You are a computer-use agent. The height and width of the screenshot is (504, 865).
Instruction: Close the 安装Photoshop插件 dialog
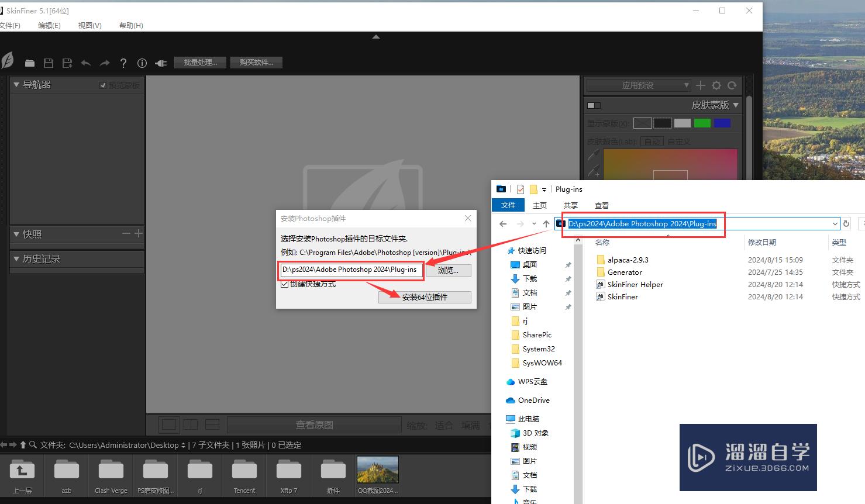pyautogui.click(x=468, y=218)
